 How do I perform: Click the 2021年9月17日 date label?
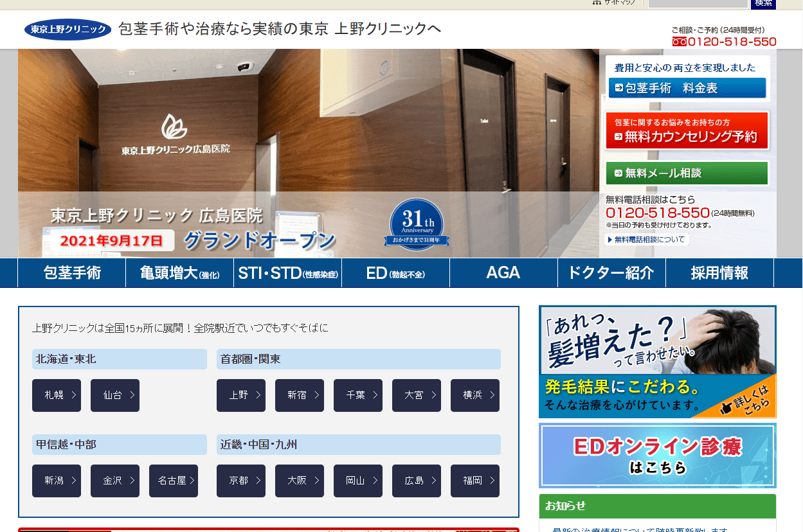[111, 240]
